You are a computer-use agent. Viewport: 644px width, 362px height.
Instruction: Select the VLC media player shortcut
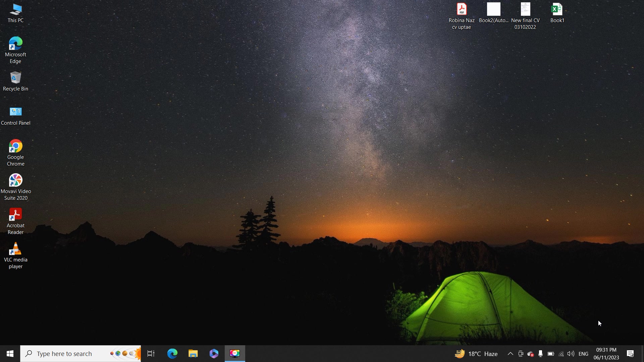pyautogui.click(x=15, y=255)
